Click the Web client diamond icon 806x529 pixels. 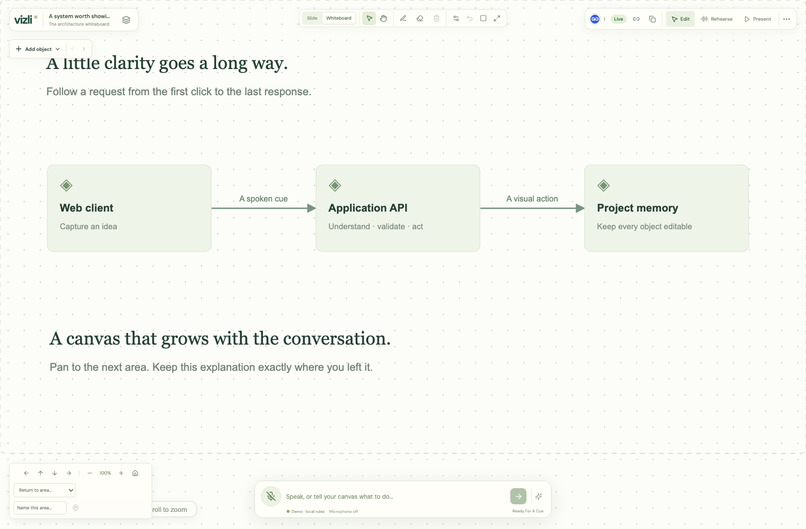(66, 185)
